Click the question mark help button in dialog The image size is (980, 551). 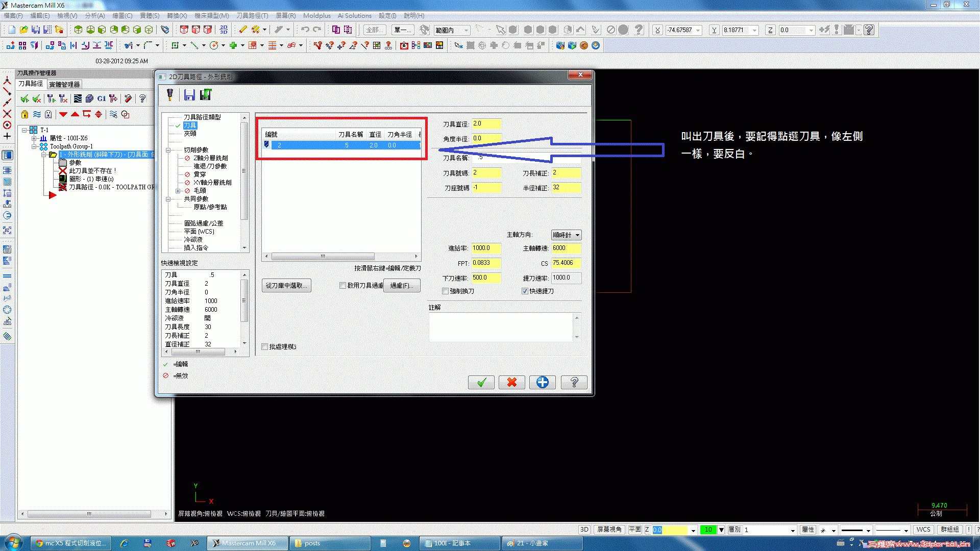(x=574, y=382)
